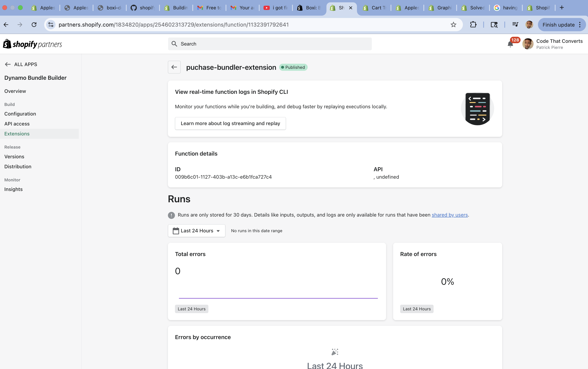Switch to the Graphi tab
Image resolution: width=588 pixels, height=369 pixels.
440,8
